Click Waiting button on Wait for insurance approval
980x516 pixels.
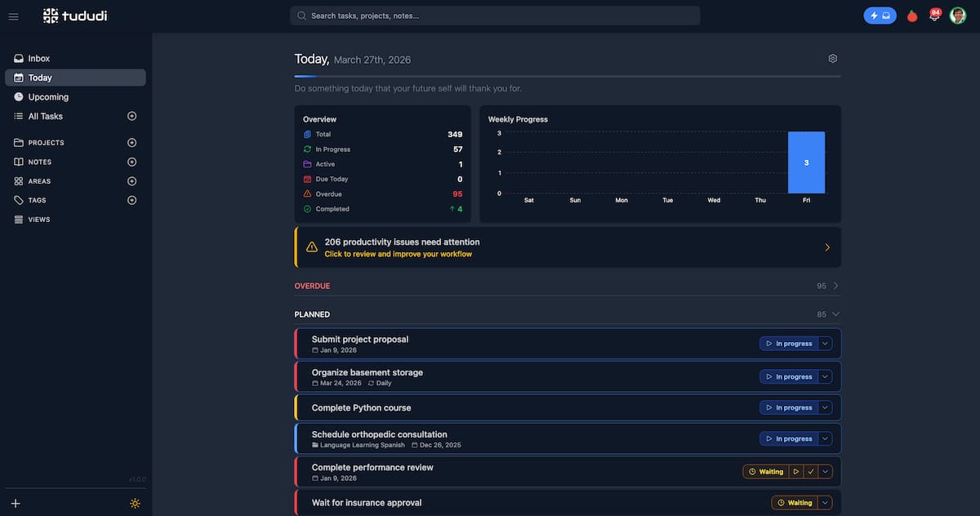[x=795, y=502]
